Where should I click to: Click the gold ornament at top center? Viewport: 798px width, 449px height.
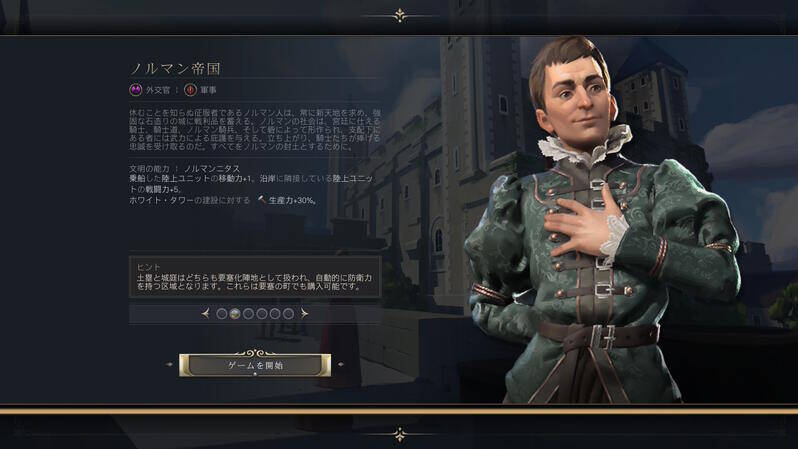point(400,16)
